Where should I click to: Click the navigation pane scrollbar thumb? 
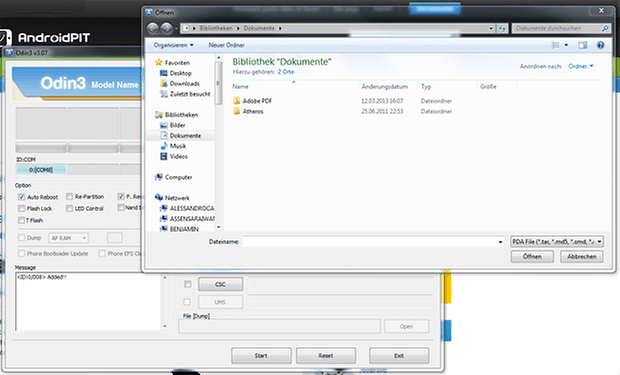(218, 83)
